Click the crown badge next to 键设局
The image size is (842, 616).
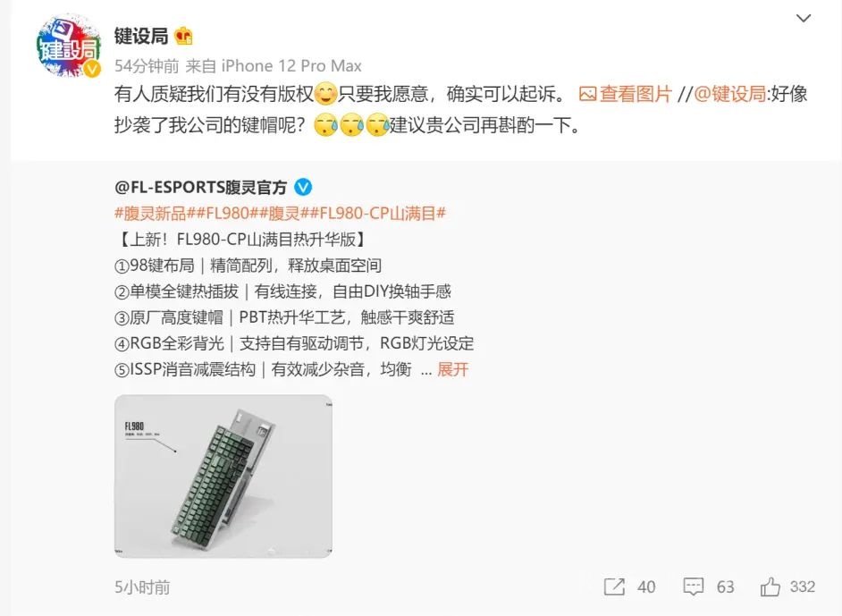pos(183,36)
